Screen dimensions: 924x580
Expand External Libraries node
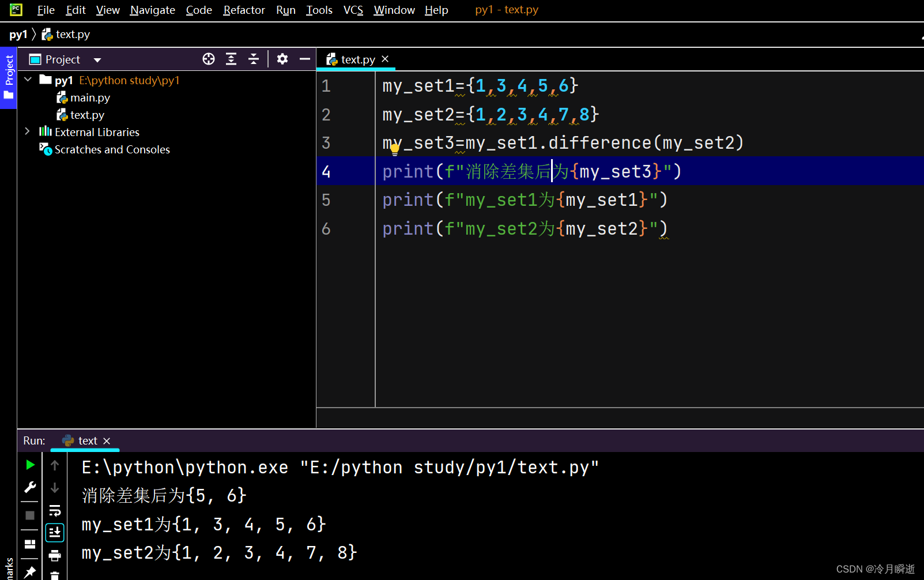click(27, 131)
